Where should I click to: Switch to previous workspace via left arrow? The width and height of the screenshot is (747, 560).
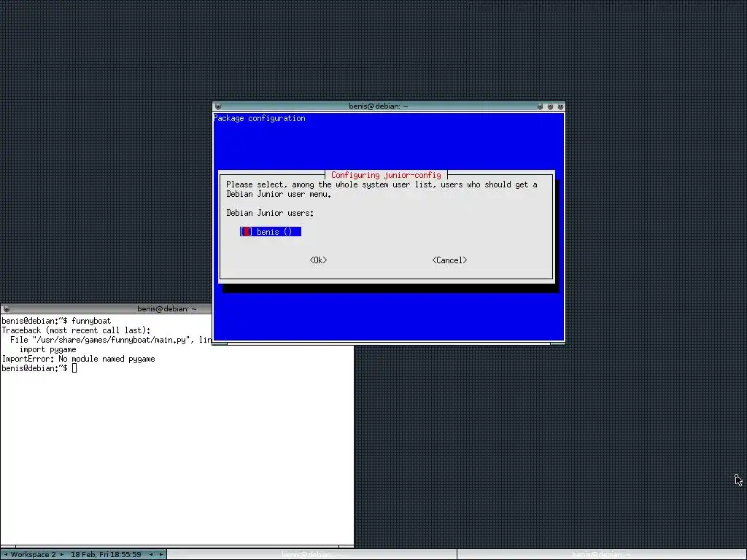click(6, 554)
